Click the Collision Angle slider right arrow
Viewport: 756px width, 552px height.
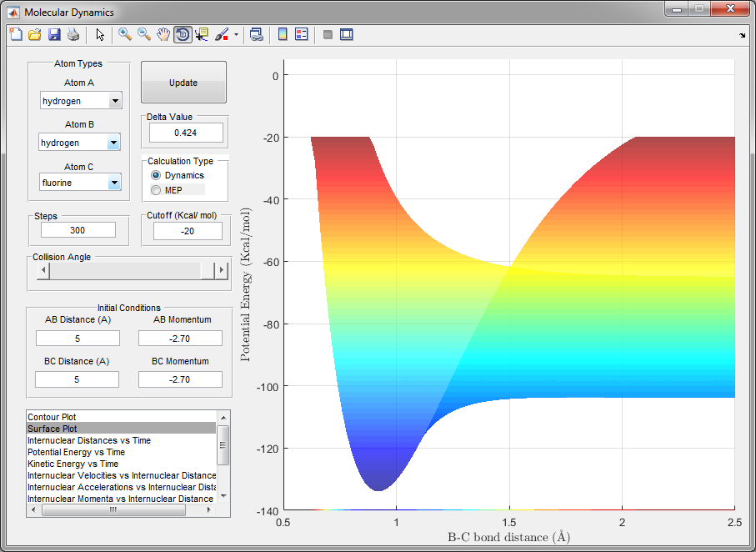(222, 270)
